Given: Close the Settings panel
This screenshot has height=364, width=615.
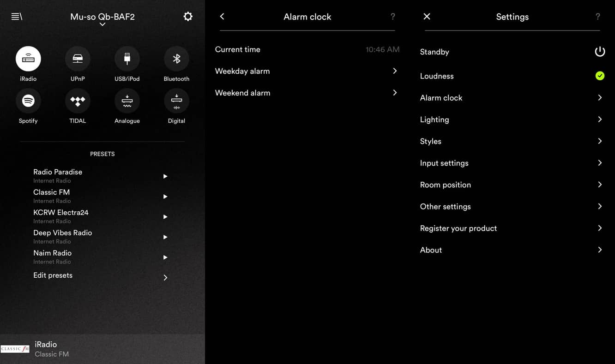Looking at the screenshot, I should point(427,17).
